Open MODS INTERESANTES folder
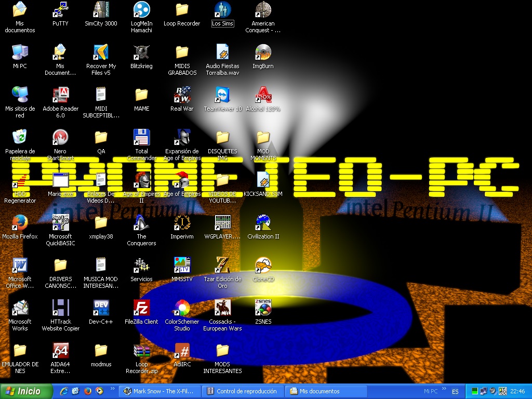The height and width of the screenshot is (399, 532). pyautogui.click(x=222, y=358)
